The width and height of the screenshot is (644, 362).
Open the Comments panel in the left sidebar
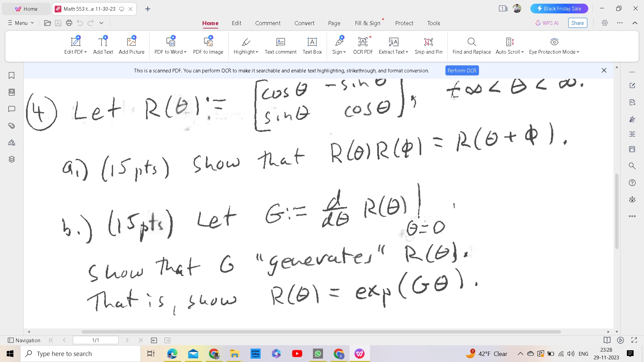(12, 109)
